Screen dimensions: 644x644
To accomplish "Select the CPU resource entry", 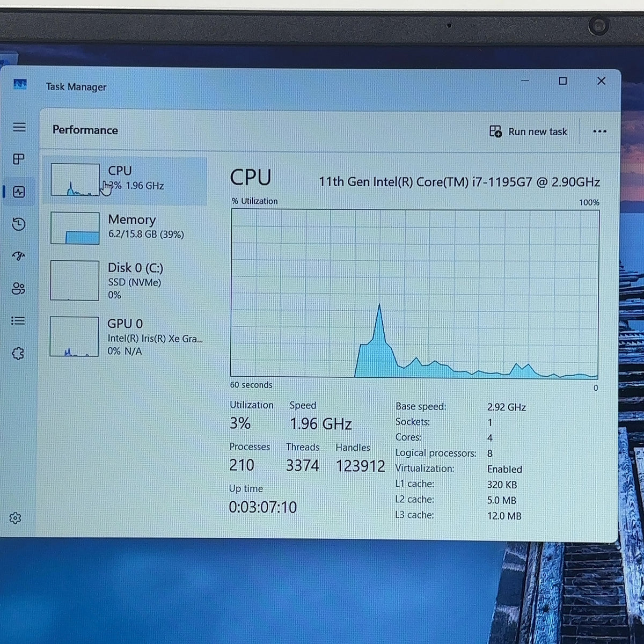I will (125, 181).
